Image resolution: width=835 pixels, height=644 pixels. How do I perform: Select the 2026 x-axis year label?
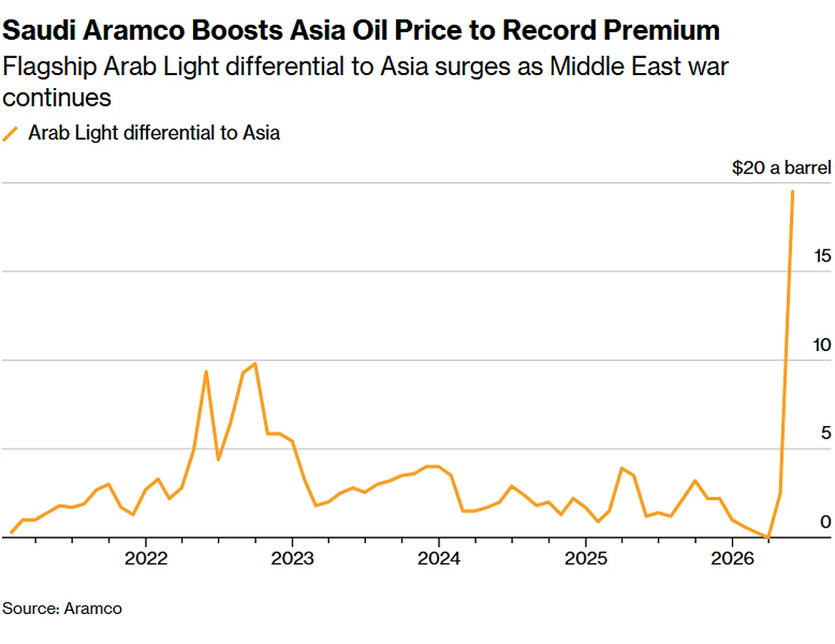coord(733,559)
